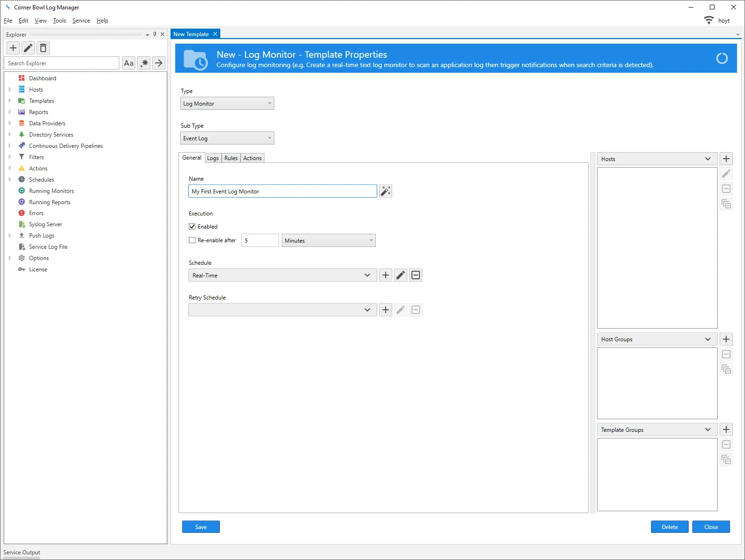
Task: Click the refresh circle icon in the header
Action: click(x=722, y=58)
